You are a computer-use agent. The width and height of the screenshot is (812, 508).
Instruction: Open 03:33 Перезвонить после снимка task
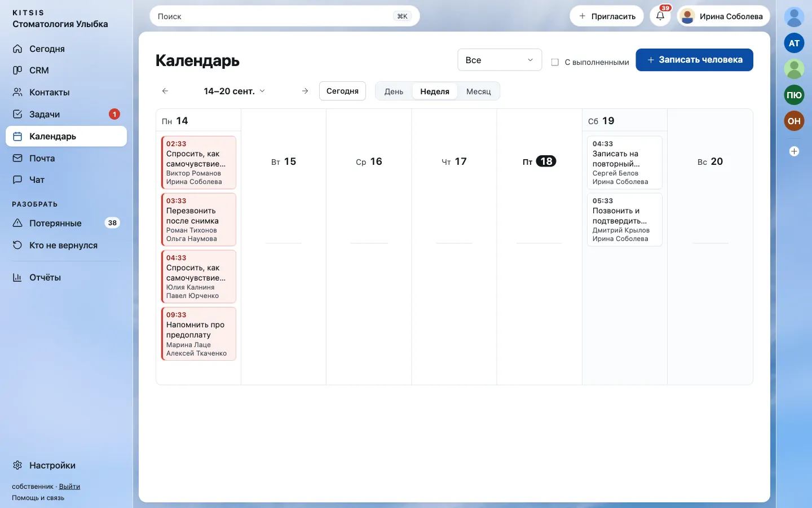[x=198, y=220]
